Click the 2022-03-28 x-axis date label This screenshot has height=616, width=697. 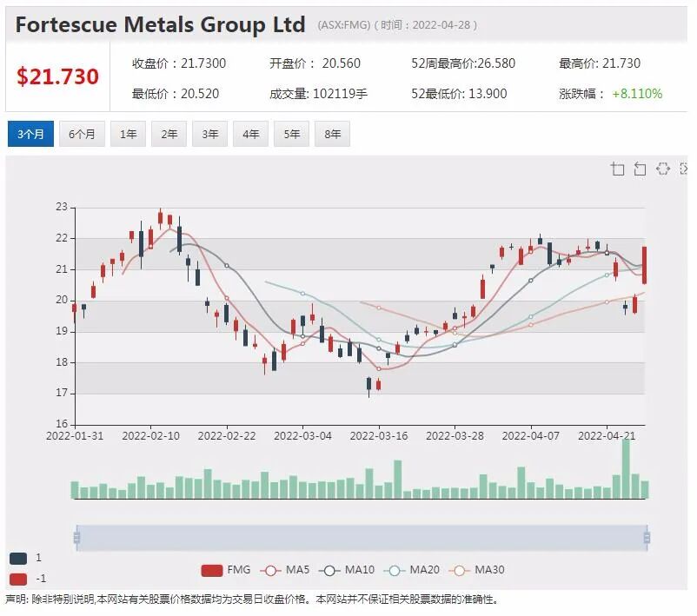[455, 435]
